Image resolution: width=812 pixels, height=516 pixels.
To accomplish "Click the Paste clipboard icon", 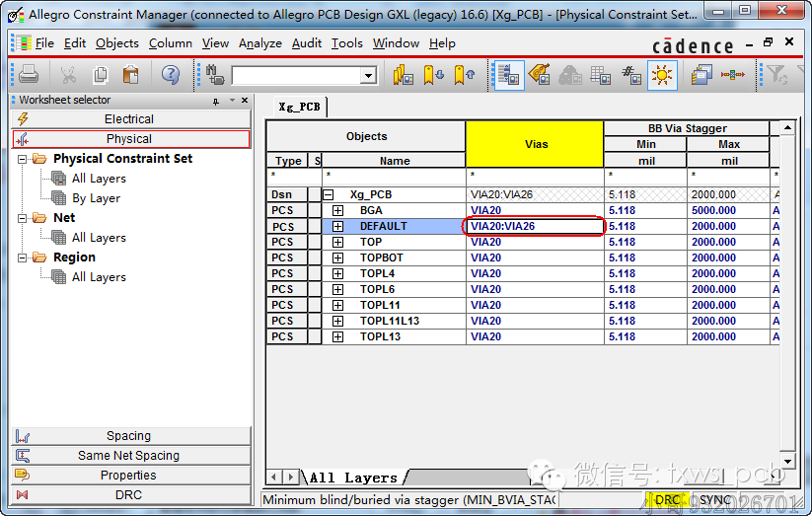I will click(x=130, y=75).
